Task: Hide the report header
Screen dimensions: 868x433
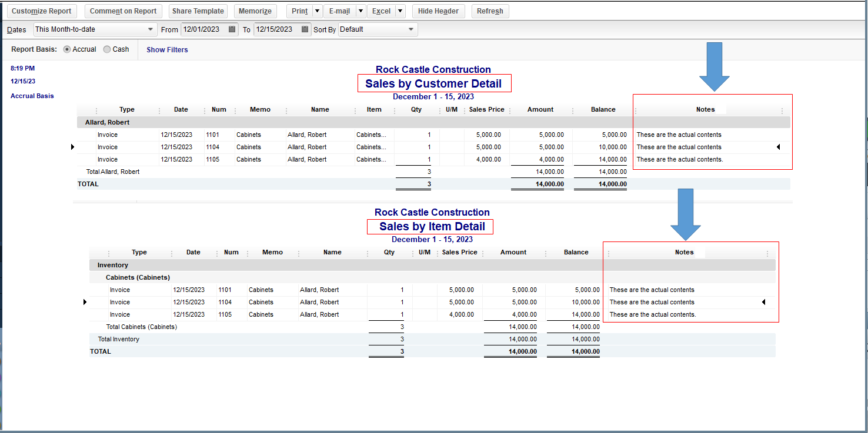Action: 438,11
